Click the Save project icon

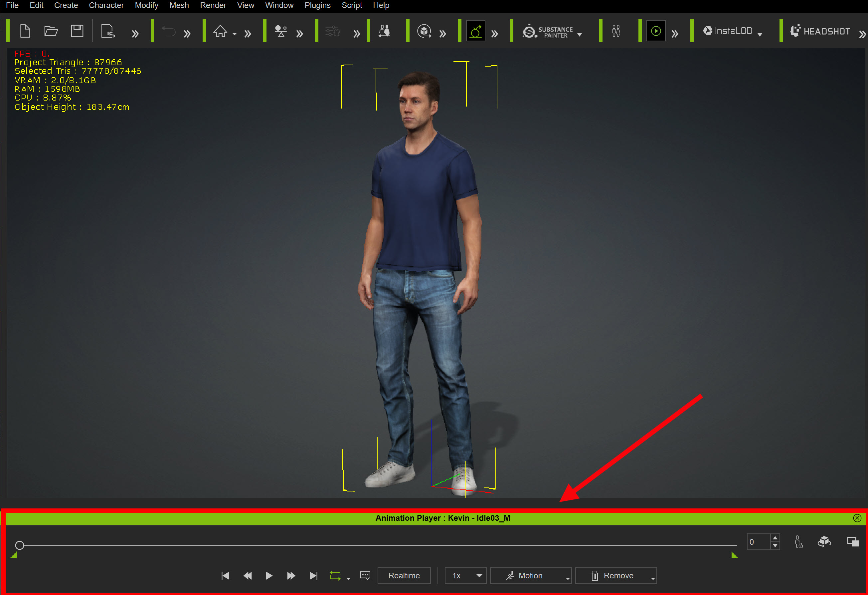click(77, 31)
